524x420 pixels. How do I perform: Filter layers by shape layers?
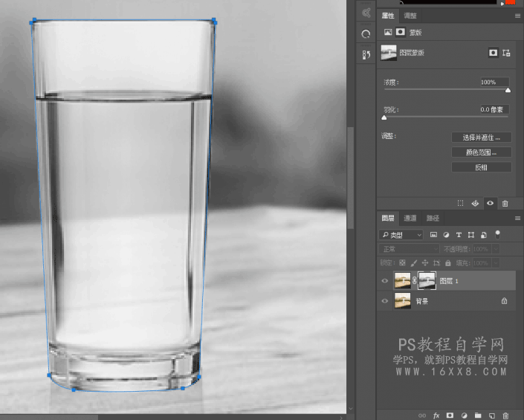pyautogui.click(x=471, y=235)
